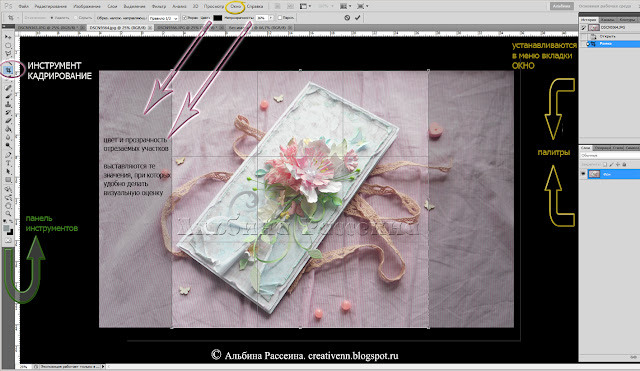Viewport: 640px width, 371px height.
Task: Open the Файл menu
Action: click(23, 7)
